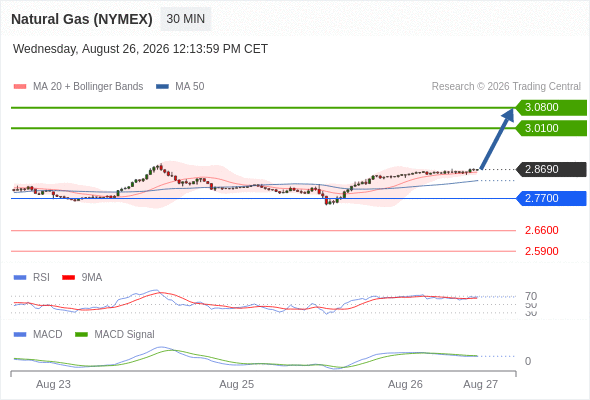Click the Natural Gas (NYMEX) title
Image resolution: width=590 pixels, height=400 pixels.
[x=82, y=19]
